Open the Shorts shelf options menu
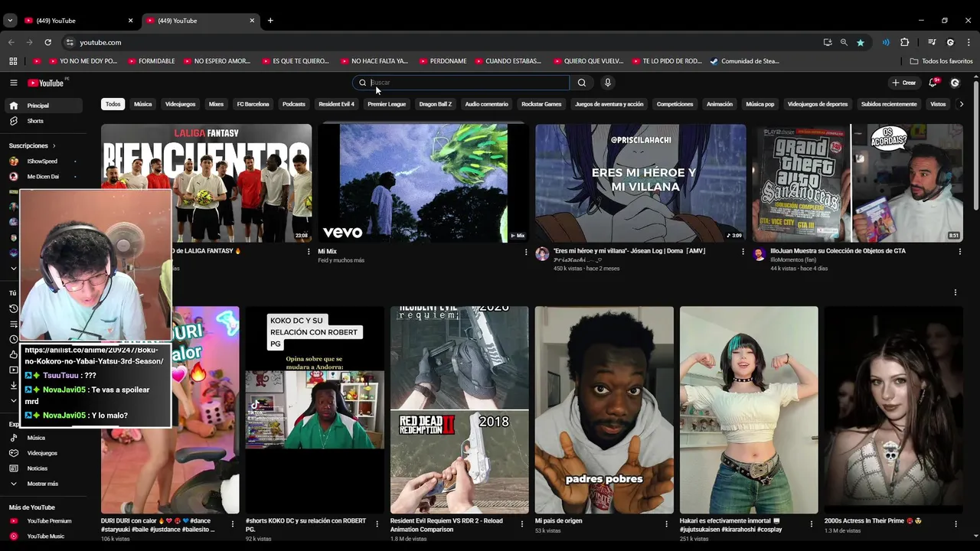 [955, 292]
